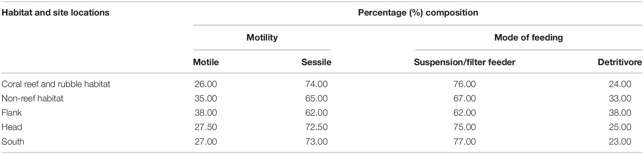Select the Coral reef and rubble habitat row
644x154 pixels.
[322, 84]
